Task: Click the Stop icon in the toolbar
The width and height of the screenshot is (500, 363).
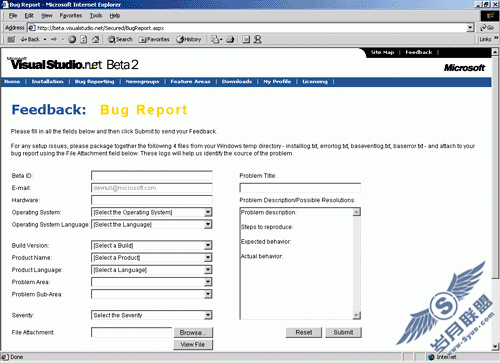Action: [72, 39]
